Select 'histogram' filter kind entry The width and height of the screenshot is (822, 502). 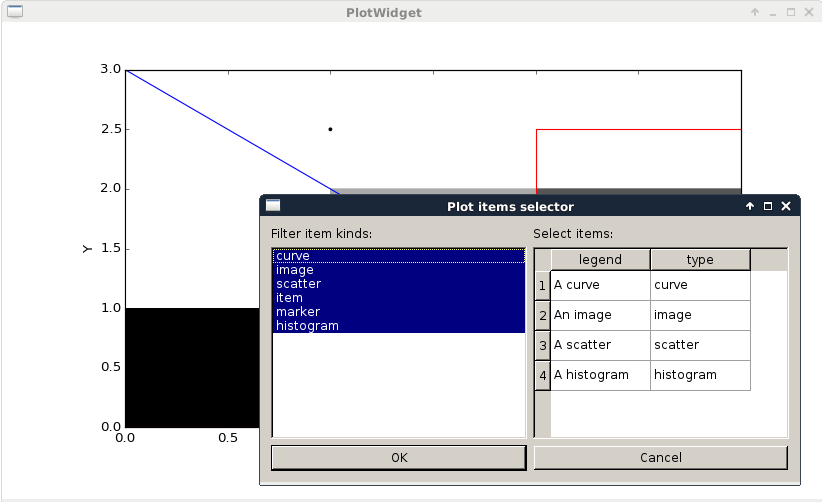pos(398,326)
